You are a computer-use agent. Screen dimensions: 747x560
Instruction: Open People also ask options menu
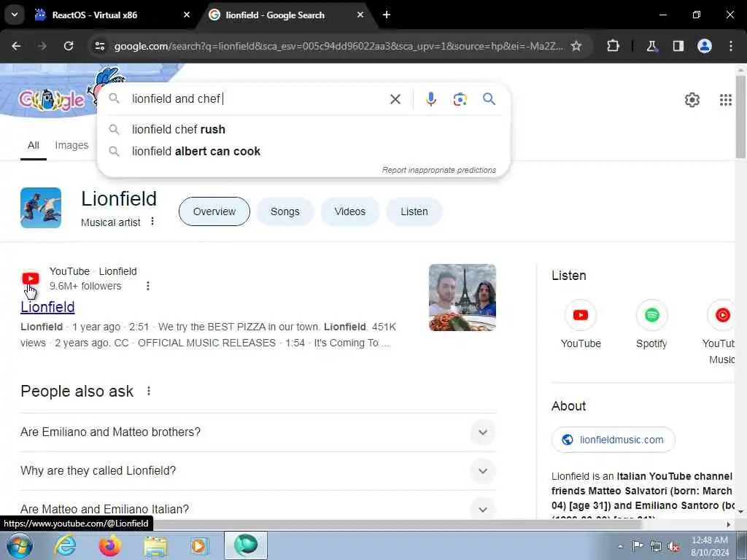point(149,391)
